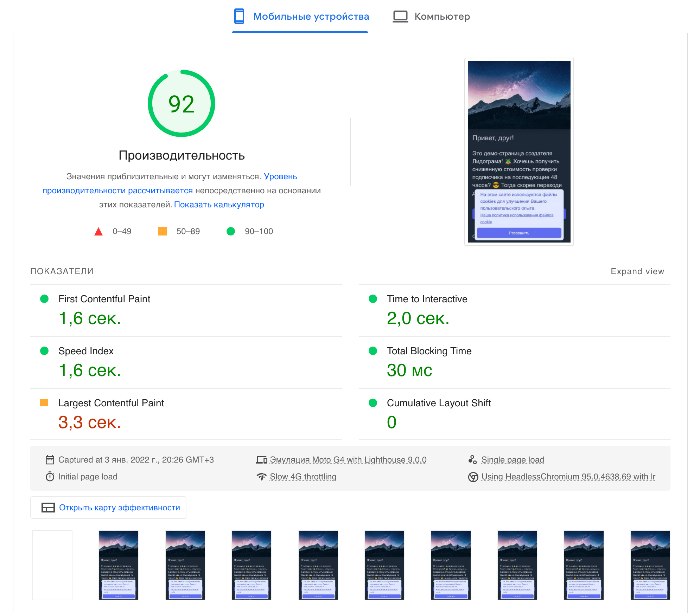Click the calendar icon beside the capture date
Viewport: 700px width, 613px height.
coord(49,459)
